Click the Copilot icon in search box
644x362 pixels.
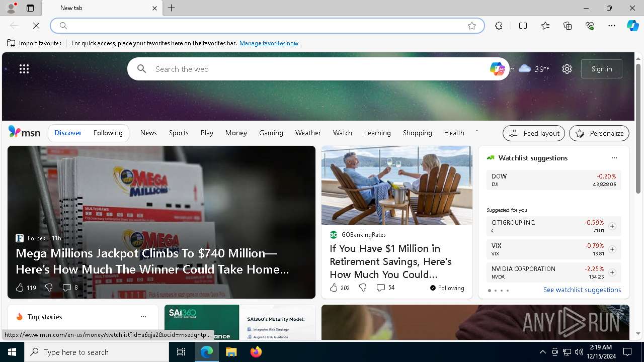coord(497,69)
